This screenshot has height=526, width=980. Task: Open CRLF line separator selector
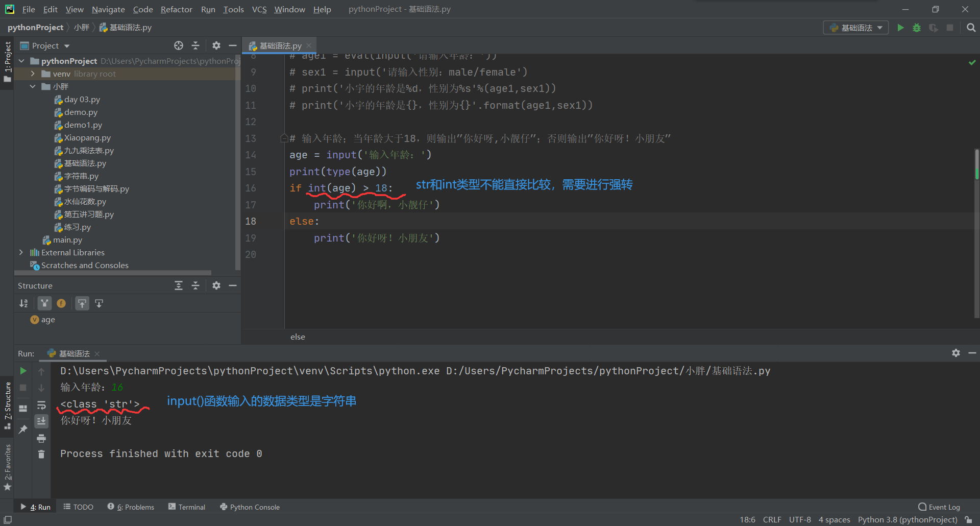point(772,520)
